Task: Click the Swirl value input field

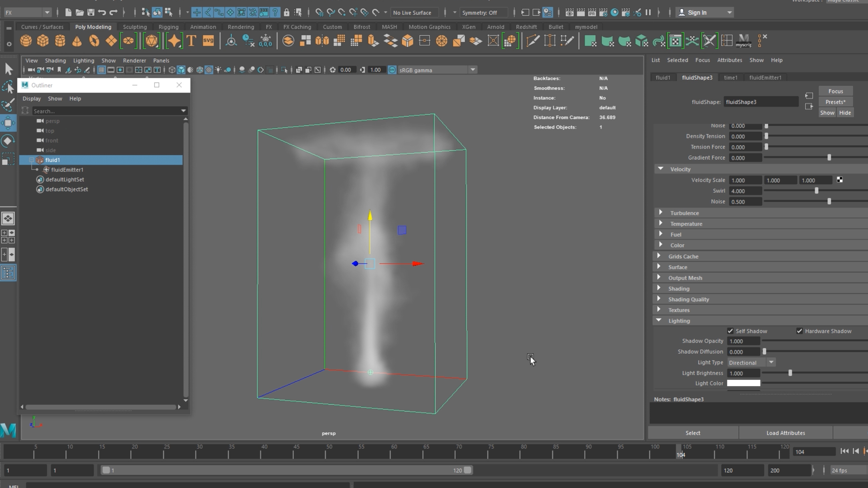Action: point(745,191)
